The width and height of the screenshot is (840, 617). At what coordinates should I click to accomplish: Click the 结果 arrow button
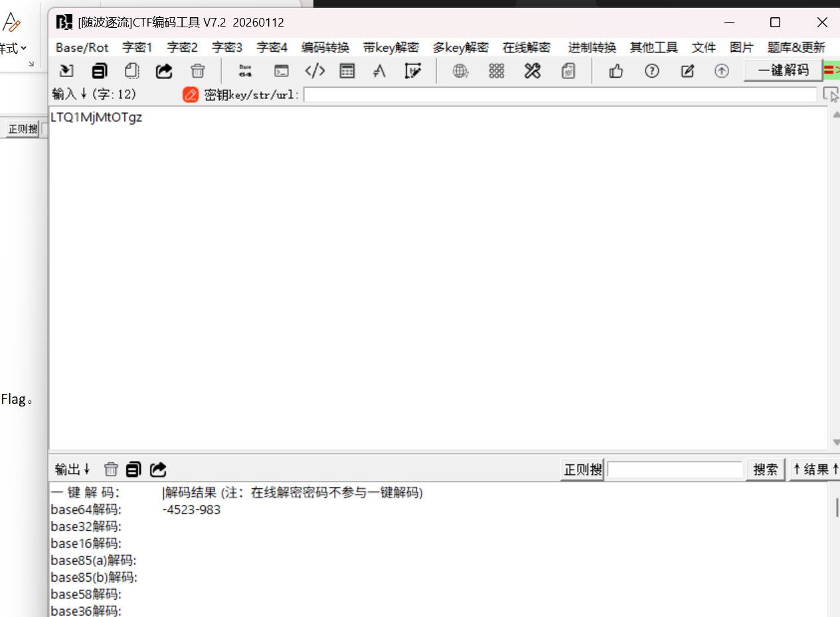pos(815,470)
